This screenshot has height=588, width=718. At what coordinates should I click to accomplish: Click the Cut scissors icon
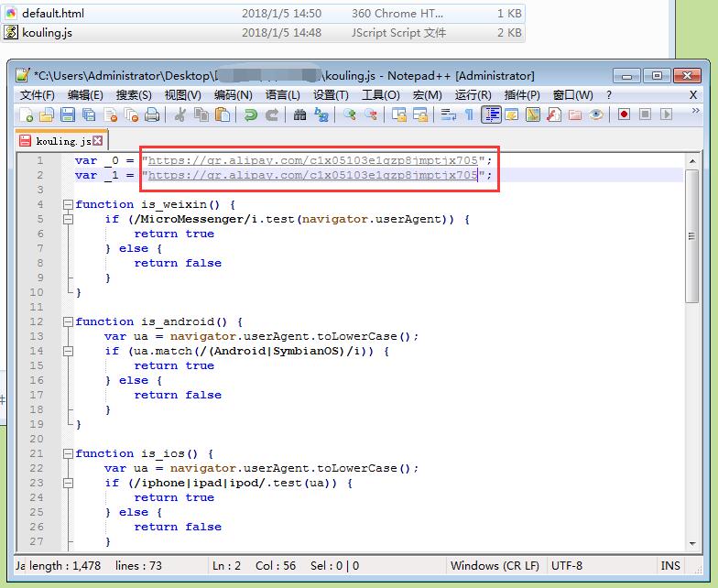pos(179,114)
